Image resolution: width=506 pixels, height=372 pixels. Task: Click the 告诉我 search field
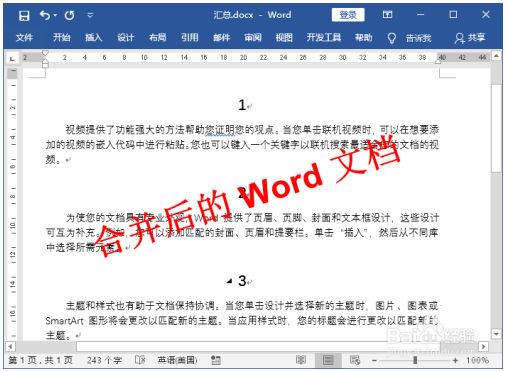coord(419,38)
